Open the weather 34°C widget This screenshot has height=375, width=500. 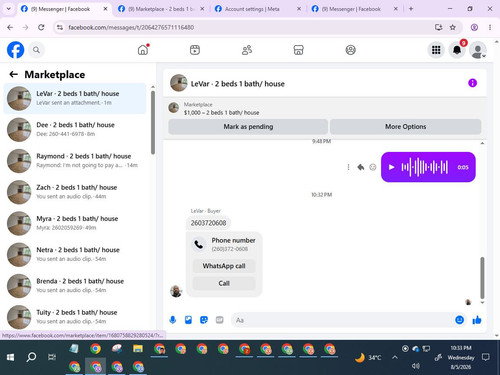click(368, 358)
